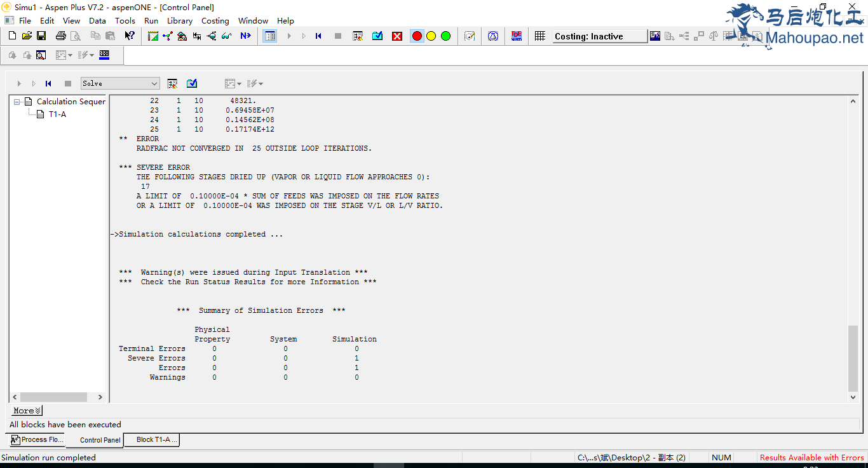868x468 pixels.
Task: Open the Run menu
Action: (x=151, y=20)
